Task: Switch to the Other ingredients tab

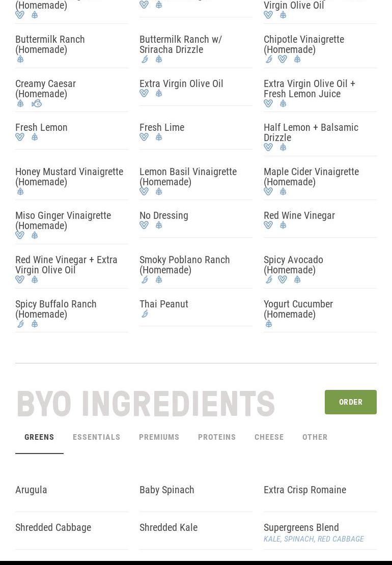Action: click(x=315, y=437)
